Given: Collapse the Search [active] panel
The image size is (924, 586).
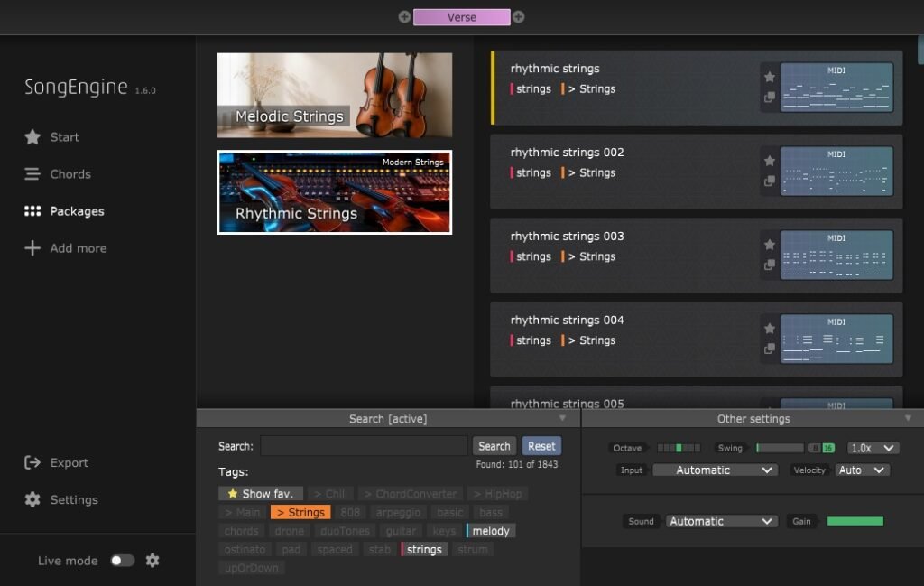Looking at the screenshot, I should click(562, 418).
